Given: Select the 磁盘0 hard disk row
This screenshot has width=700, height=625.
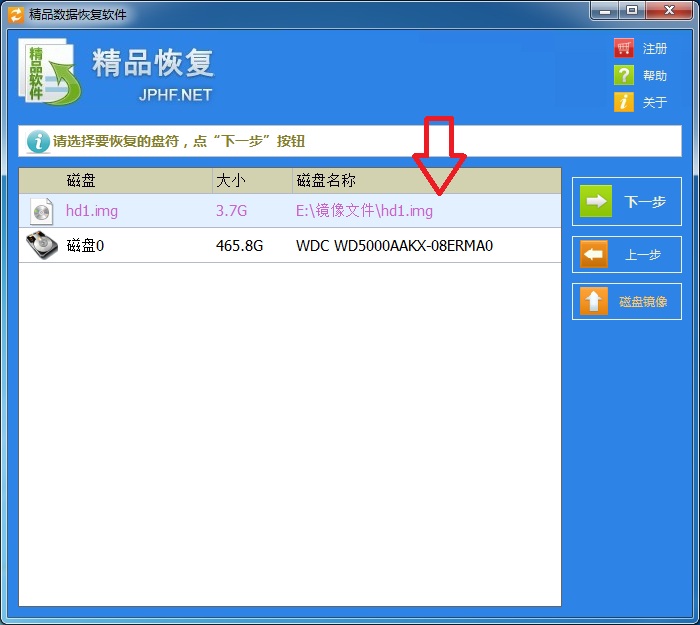Looking at the screenshot, I should (290, 245).
